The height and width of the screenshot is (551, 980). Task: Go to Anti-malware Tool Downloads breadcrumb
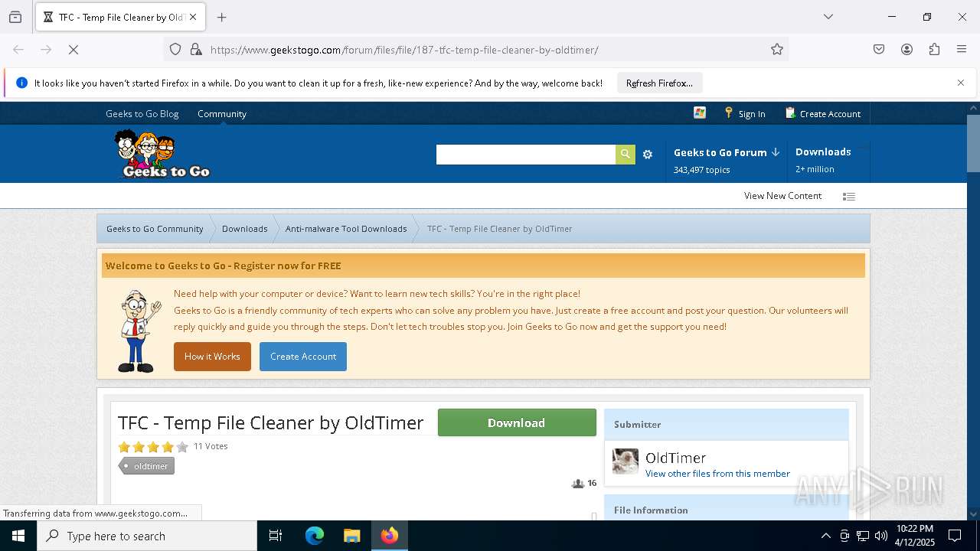tap(346, 229)
